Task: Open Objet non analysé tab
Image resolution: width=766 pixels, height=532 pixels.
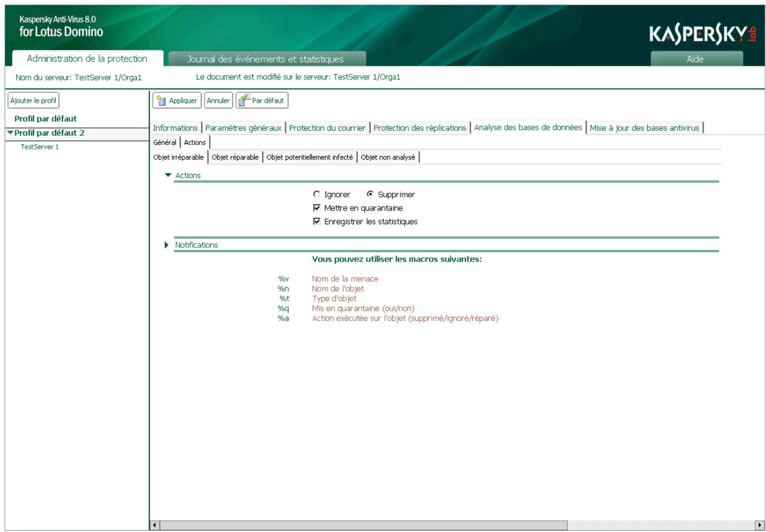Action: point(388,157)
